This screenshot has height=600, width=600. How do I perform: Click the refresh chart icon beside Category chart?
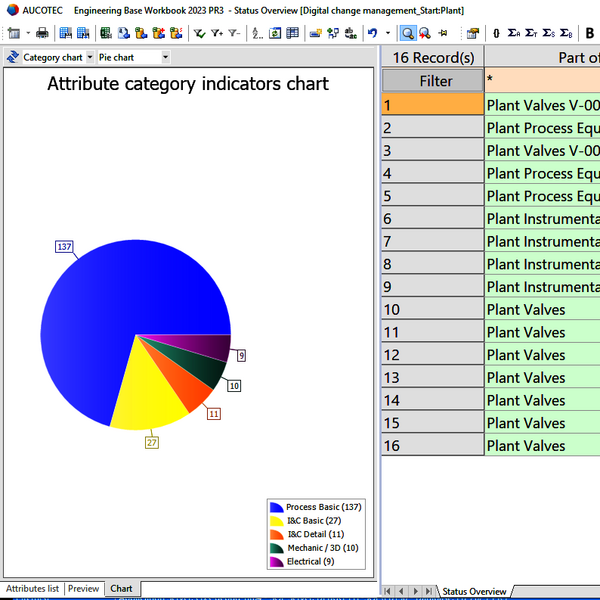13,57
